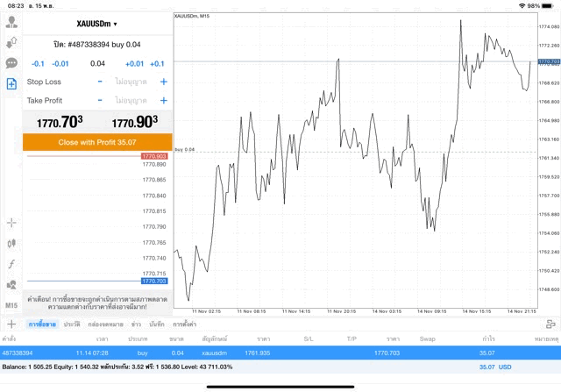Image resolution: width=561 pixels, height=392 pixels.
Task: Sort by the Swap column header
Action: (x=427, y=339)
